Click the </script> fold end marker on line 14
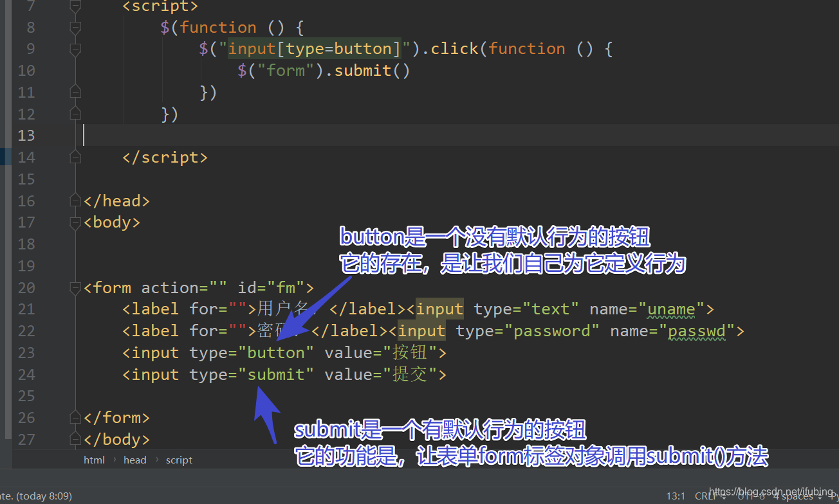Viewport: 839px width, 504px height. pos(75,157)
